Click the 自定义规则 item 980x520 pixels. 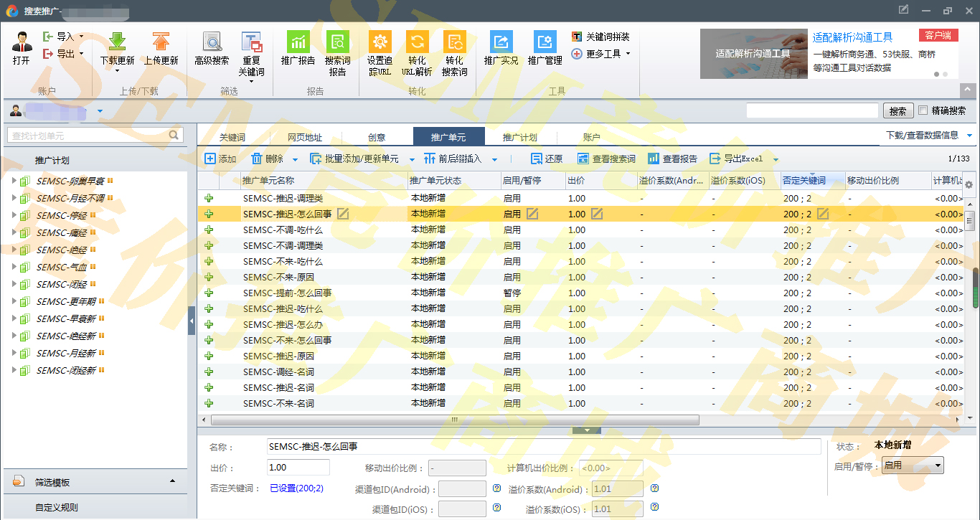tap(57, 508)
